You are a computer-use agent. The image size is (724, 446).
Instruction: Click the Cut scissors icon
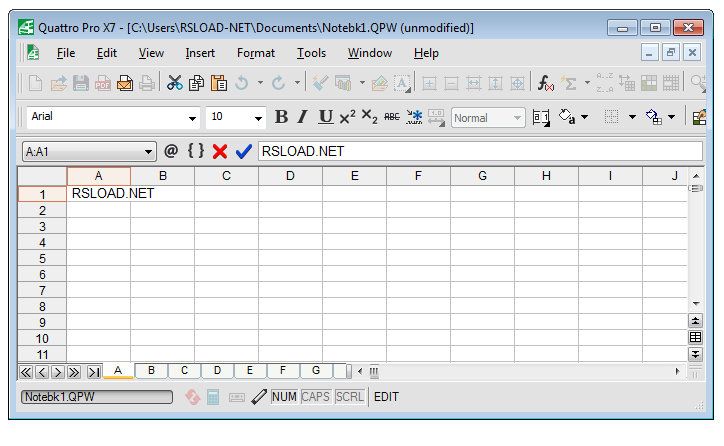click(175, 84)
